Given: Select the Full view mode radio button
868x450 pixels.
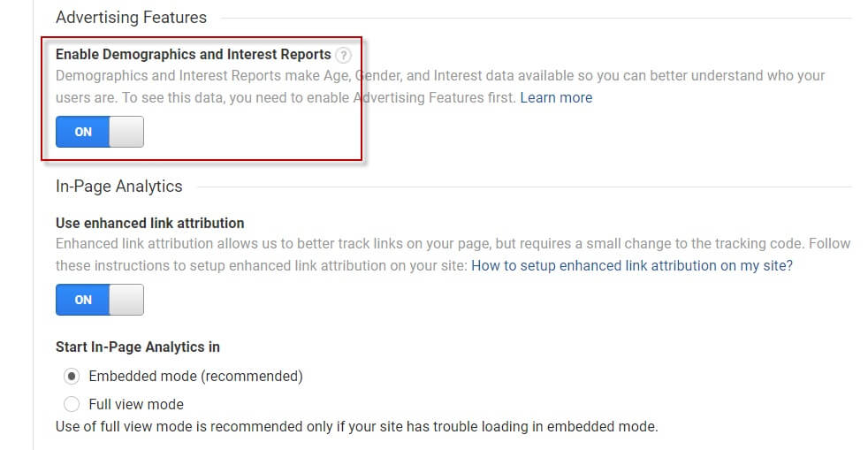Looking at the screenshot, I should pyautogui.click(x=72, y=404).
